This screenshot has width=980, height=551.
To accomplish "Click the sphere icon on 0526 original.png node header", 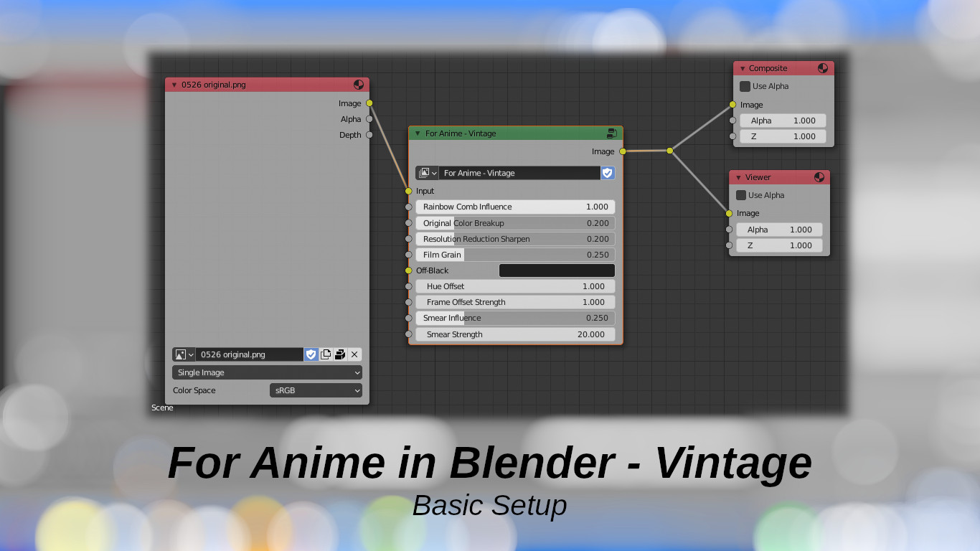I will [357, 84].
